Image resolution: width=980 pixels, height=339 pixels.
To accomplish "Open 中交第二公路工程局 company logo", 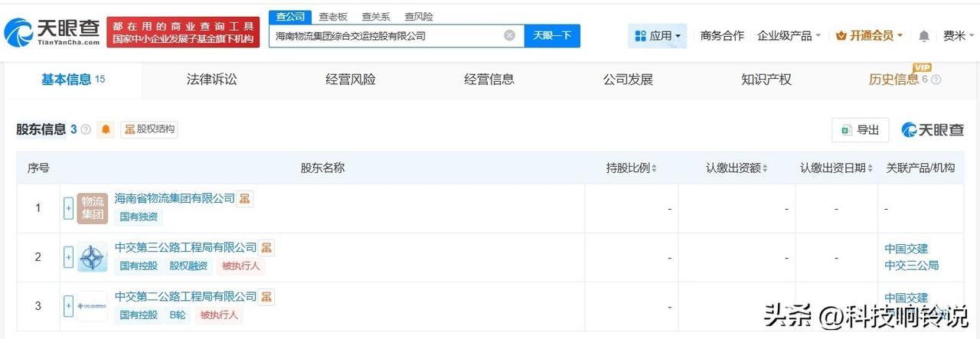I will 93,306.
